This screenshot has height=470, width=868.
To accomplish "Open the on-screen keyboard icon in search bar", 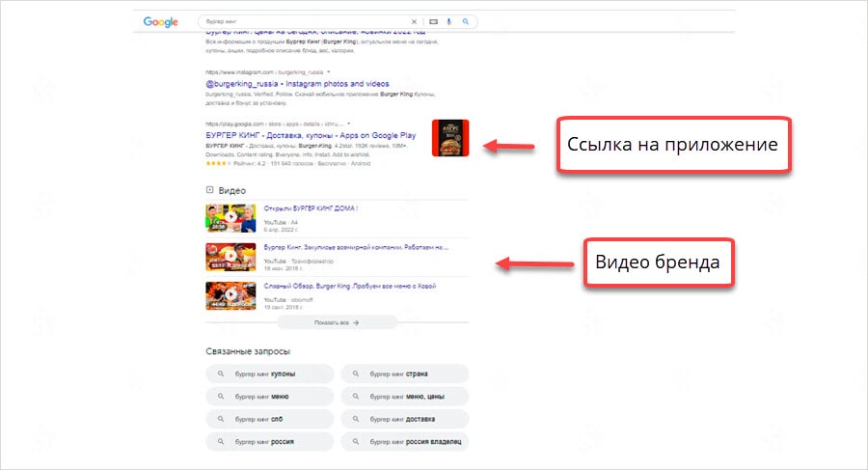I will click(433, 21).
